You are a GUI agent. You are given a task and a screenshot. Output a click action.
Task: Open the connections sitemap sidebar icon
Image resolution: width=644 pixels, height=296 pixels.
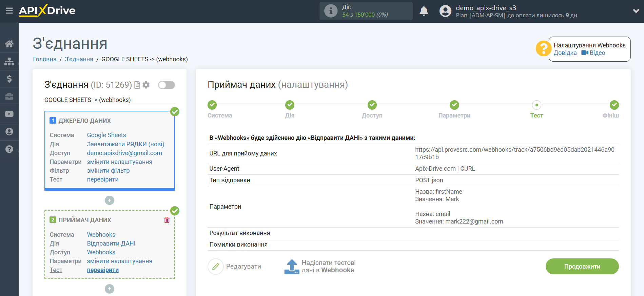[9, 61]
